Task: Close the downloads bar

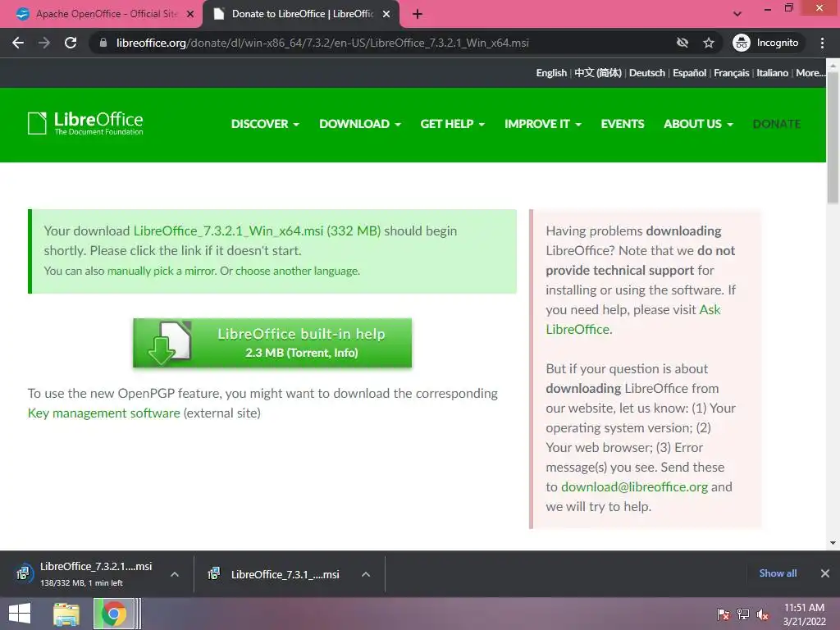Action: coord(825,573)
